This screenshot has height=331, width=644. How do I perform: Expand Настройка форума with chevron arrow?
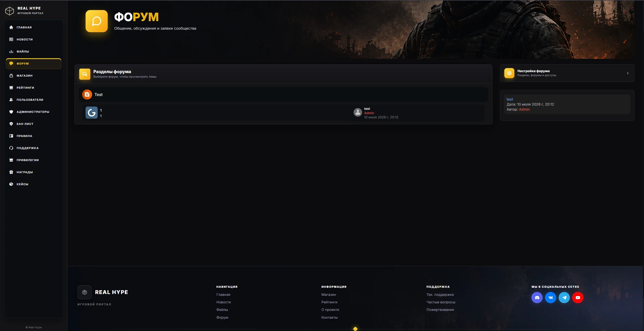coord(628,73)
